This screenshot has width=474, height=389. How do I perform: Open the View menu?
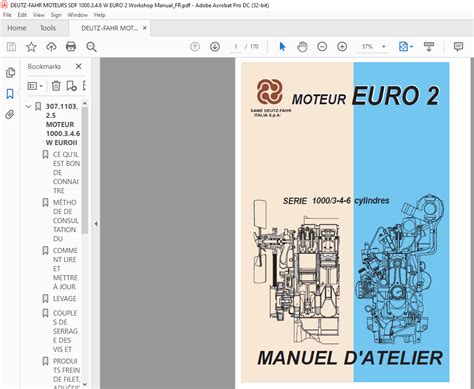click(x=38, y=15)
